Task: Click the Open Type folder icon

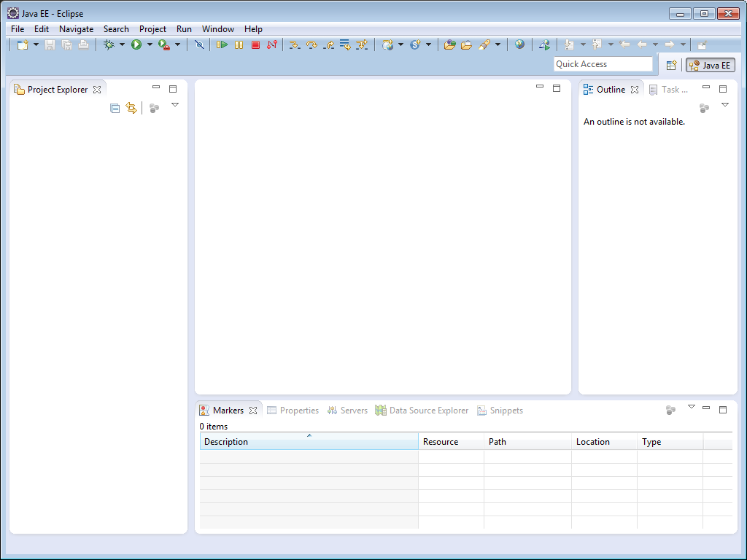Action: click(449, 44)
